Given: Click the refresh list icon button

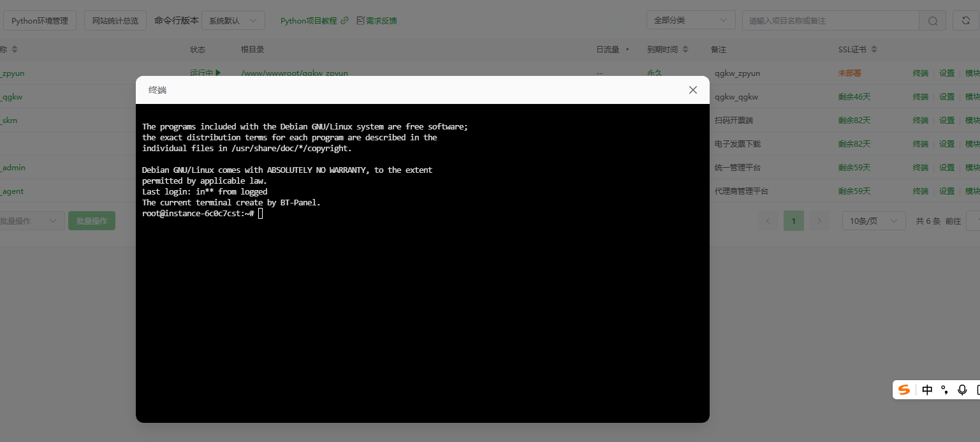Looking at the screenshot, I should 966,20.
